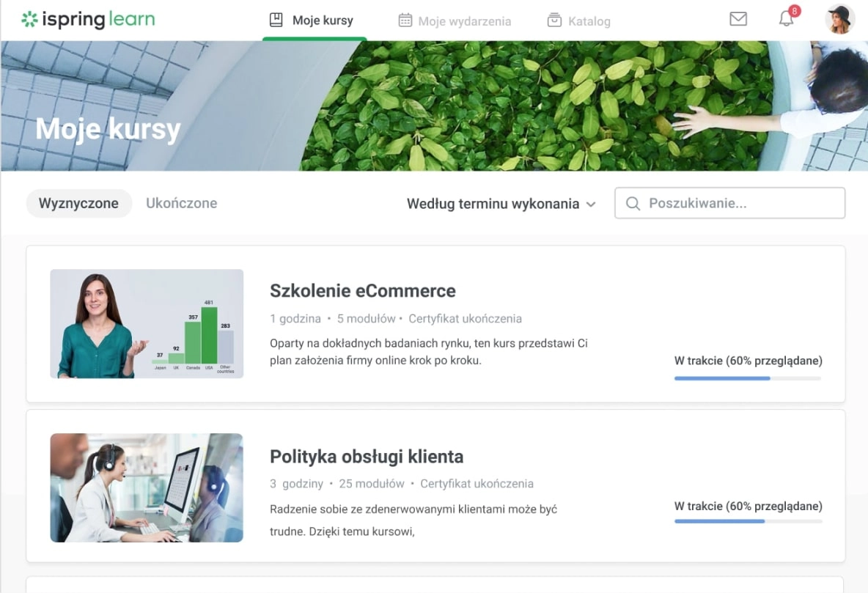This screenshot has height=593, width=868.
Task: Click the chevron next to Według terminu wykonania
Action: click(591, 205)
